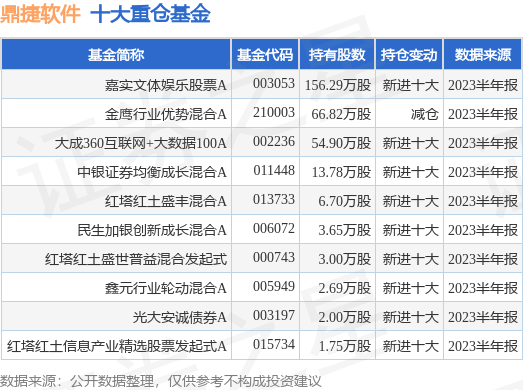This screenshot has height=390, width=523.
Task: Click the 1.75万股 holding value
Action: pyautogui.click(x=345, y=346)
